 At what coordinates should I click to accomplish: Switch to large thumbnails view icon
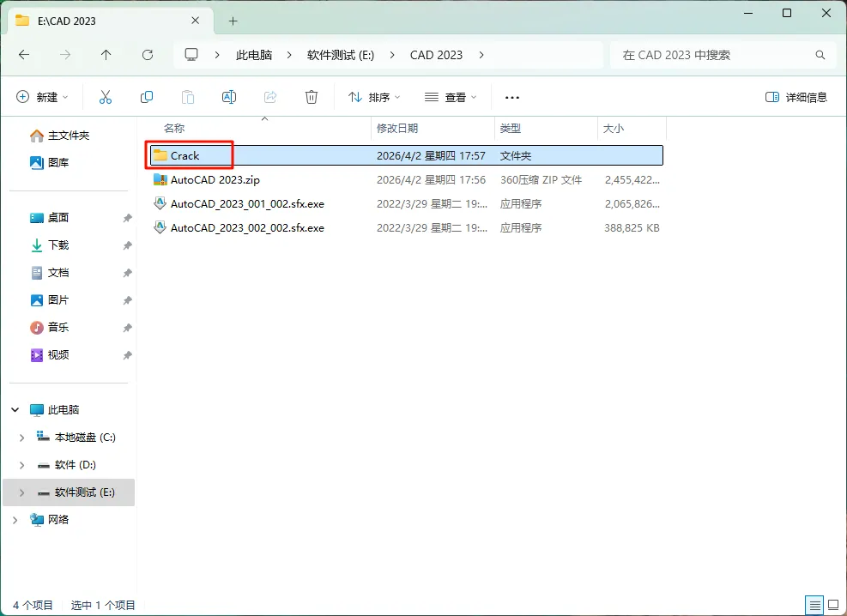coord(833,605)
